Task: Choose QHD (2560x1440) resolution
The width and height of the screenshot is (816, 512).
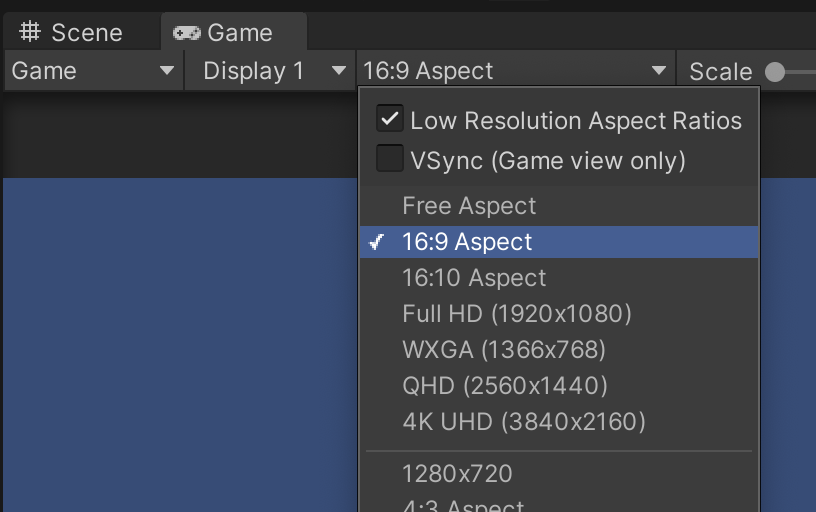Action: click(x=505, y=386)
